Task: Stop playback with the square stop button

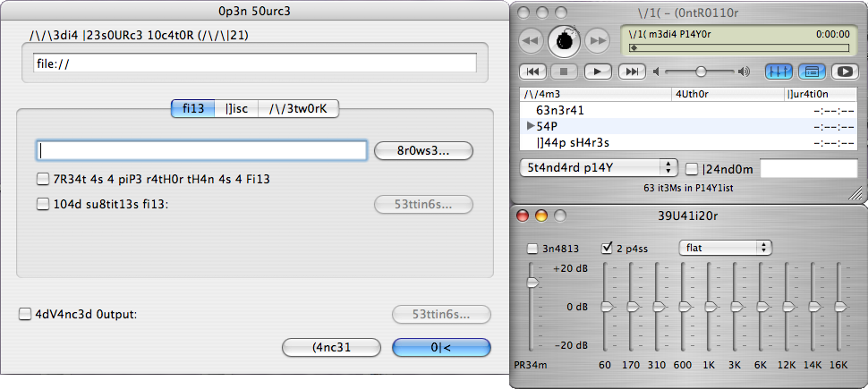Action: tap(563, 71)
